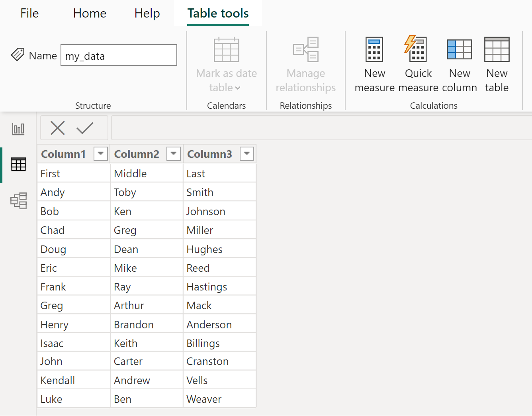The width and height of the screenshot is (532, 416).
Task: Create a New measure
Action: pos(374,64)
